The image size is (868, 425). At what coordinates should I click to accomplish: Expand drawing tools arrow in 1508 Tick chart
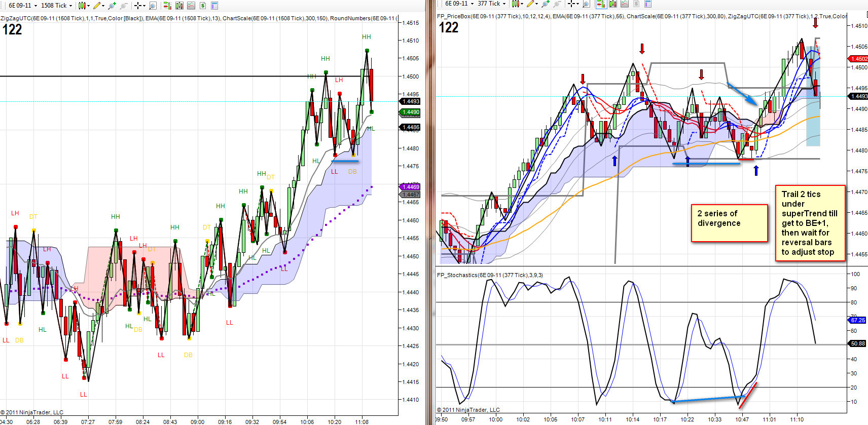point(103,6)
